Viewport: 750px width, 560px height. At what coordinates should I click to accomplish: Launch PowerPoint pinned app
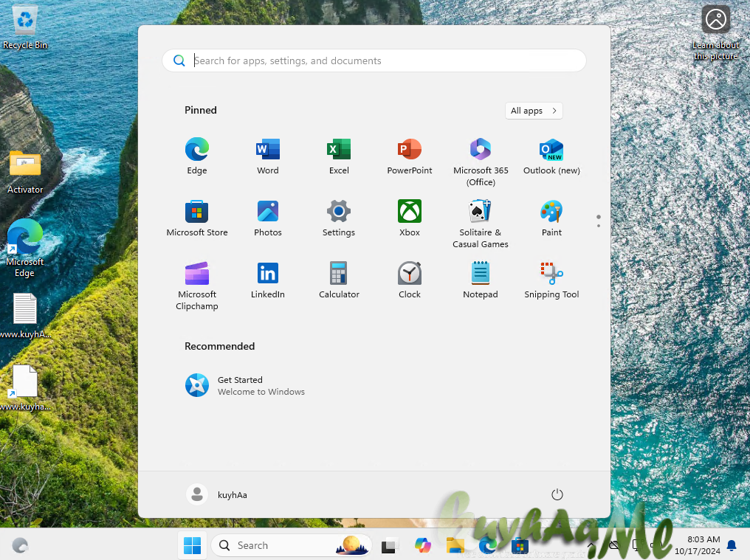click(410, 156)
